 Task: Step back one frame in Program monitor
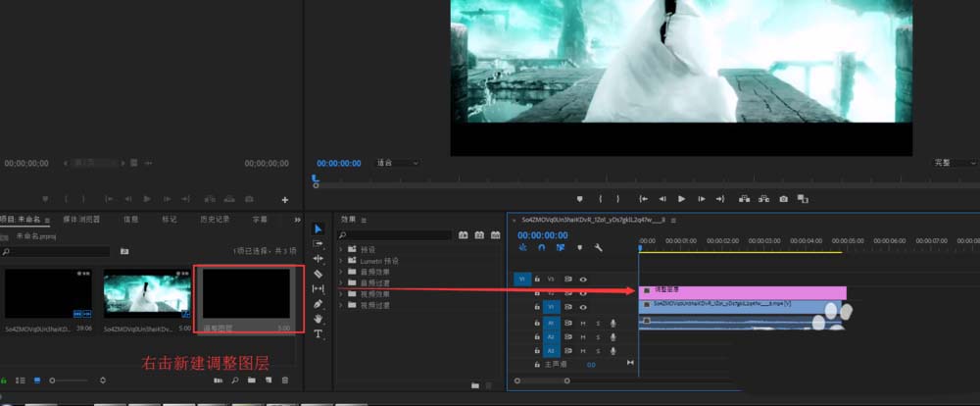[662, 199]
